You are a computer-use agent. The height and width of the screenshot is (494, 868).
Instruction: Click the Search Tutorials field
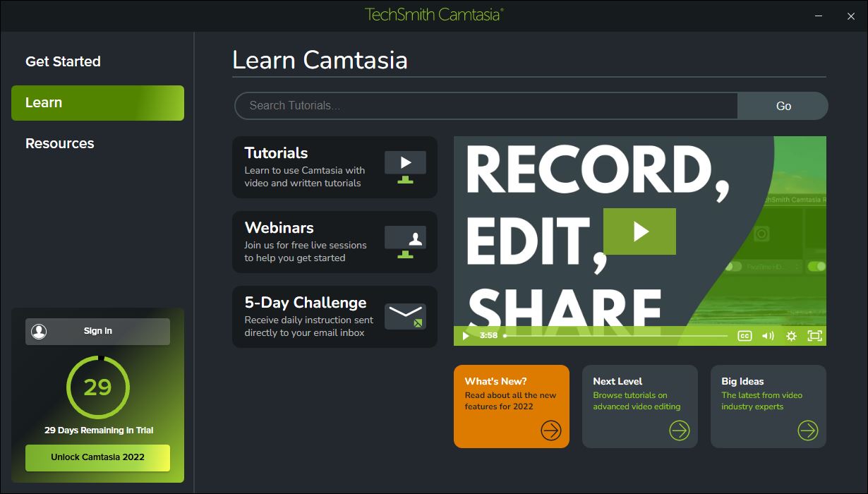click(x=486, y=106)
